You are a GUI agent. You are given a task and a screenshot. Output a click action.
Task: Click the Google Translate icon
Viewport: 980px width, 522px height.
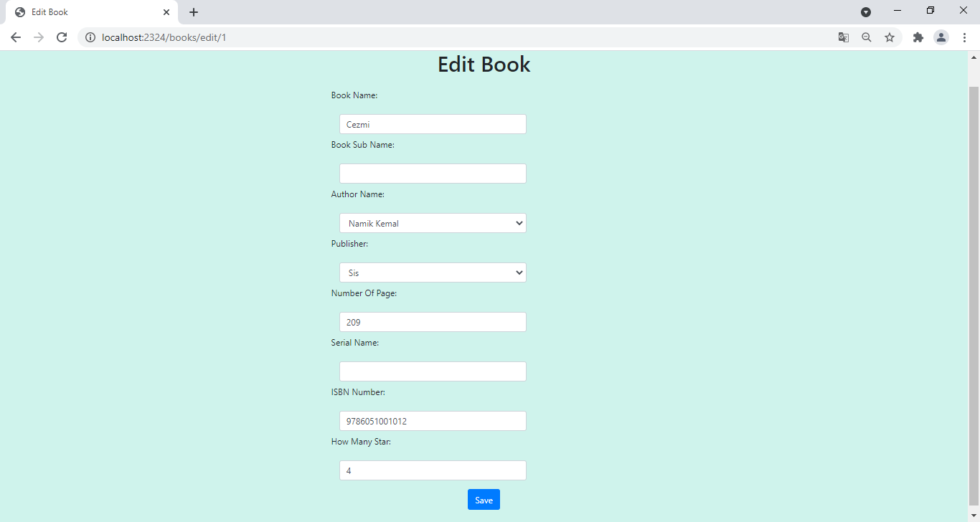pos(844,37)
